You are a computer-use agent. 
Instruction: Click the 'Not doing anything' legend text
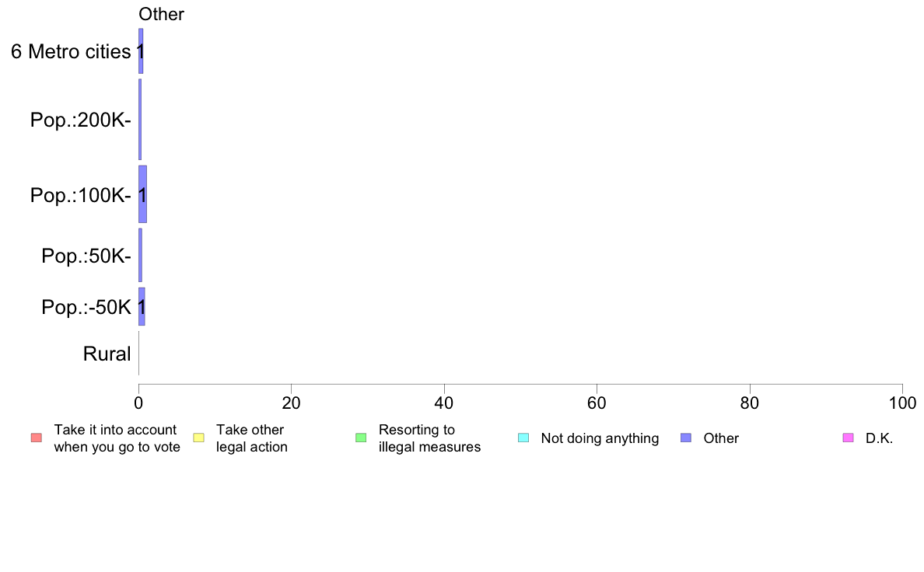click(600, 438)
